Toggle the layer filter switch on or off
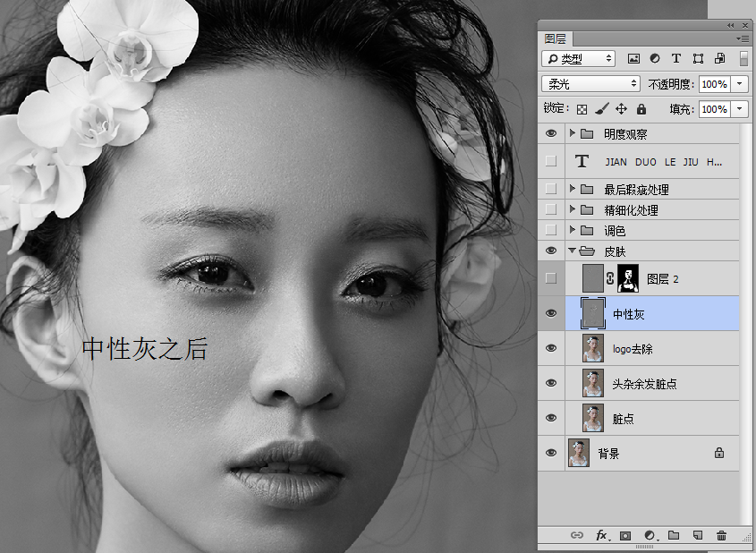756x553 pixels. (x=743, y=59)
